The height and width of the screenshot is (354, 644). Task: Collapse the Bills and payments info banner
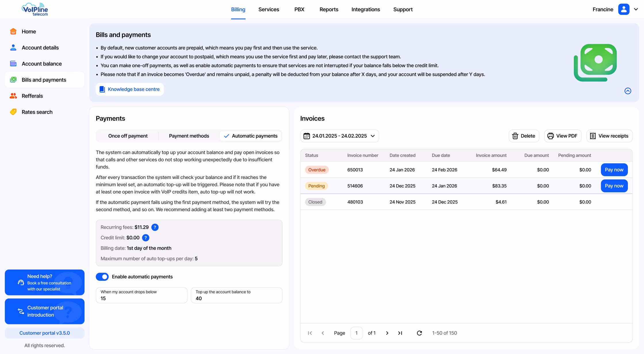coord(628,91)
